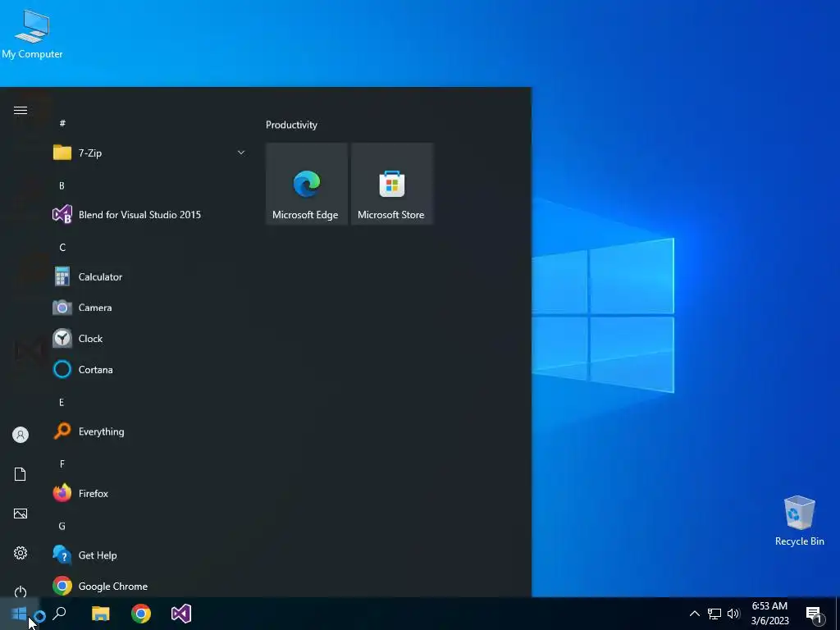Launch Visual Studio from the taskbar
This screenshot has width=840, height=630.
(181, 614)
